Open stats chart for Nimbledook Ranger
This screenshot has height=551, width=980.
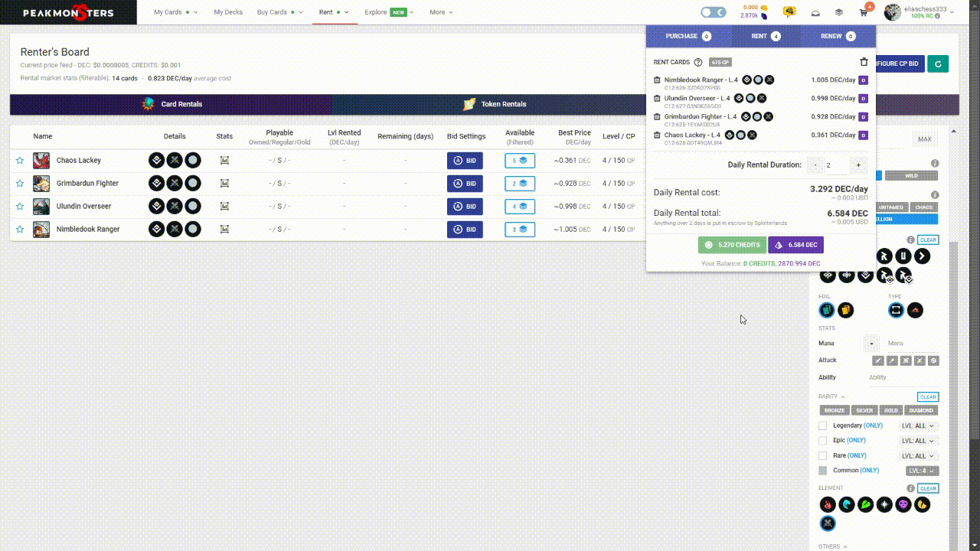(224, 230)
